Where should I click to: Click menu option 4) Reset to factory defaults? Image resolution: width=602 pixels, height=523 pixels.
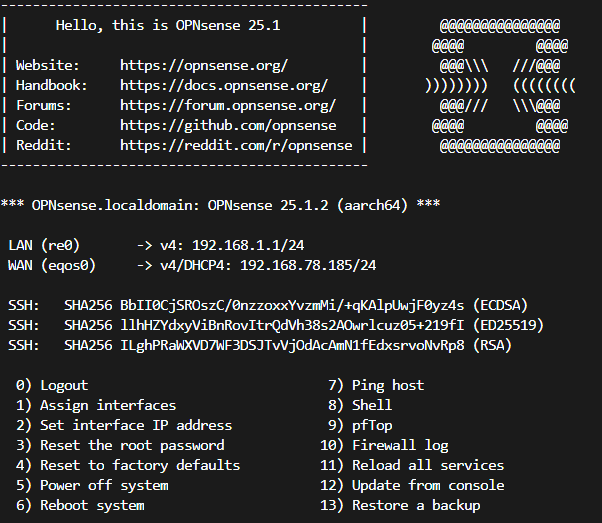[128, 465]
